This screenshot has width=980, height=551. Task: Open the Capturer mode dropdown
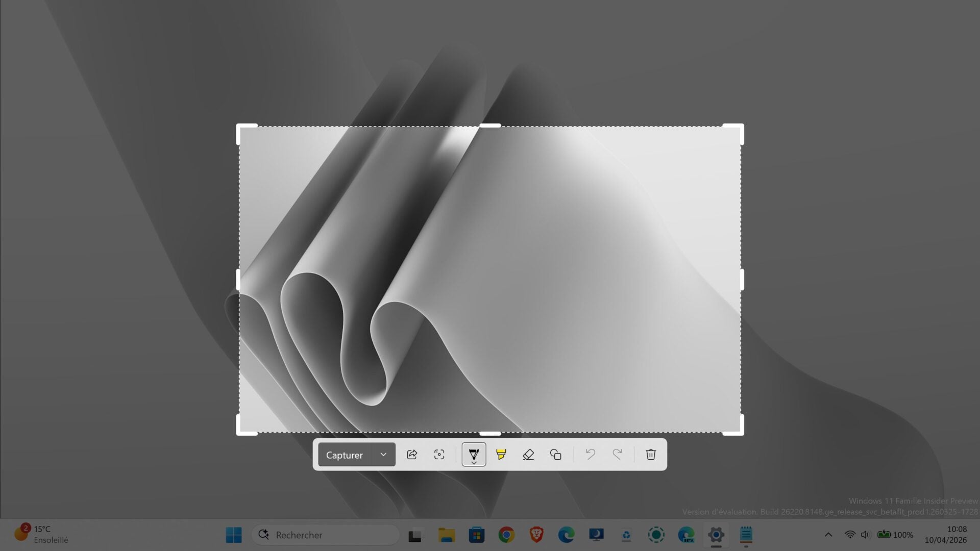383,454
